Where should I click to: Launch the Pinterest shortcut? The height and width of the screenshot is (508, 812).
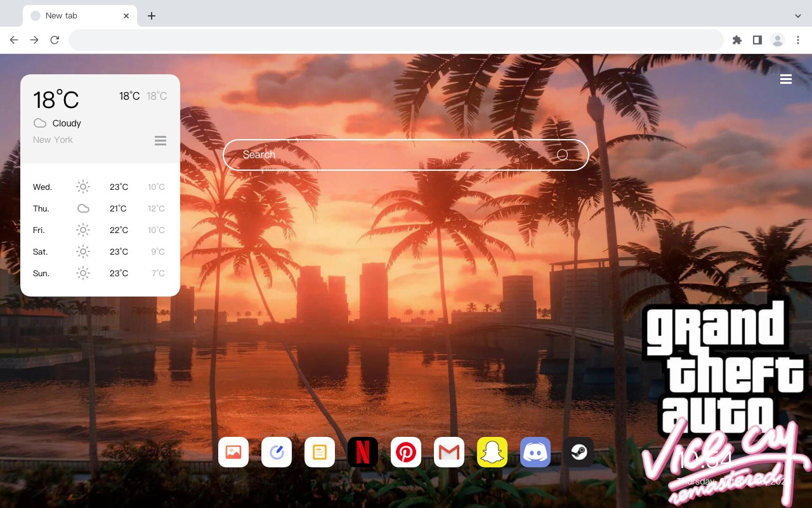(x=406, y=452)
